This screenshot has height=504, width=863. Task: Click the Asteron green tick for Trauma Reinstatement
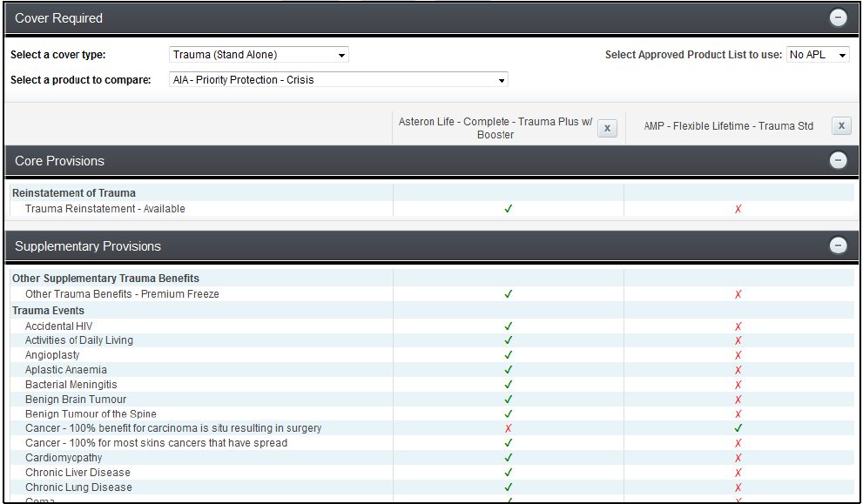pos(509,209)
